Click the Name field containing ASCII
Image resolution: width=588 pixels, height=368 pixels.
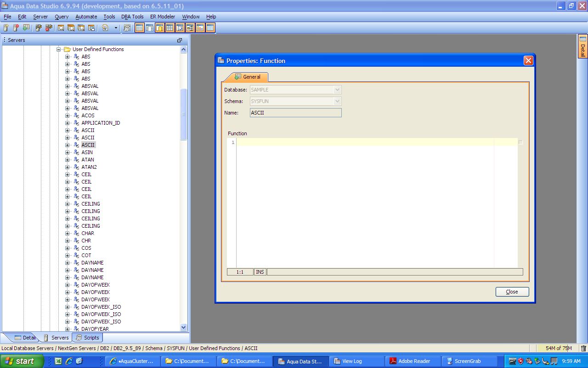(x=296, y=113)
